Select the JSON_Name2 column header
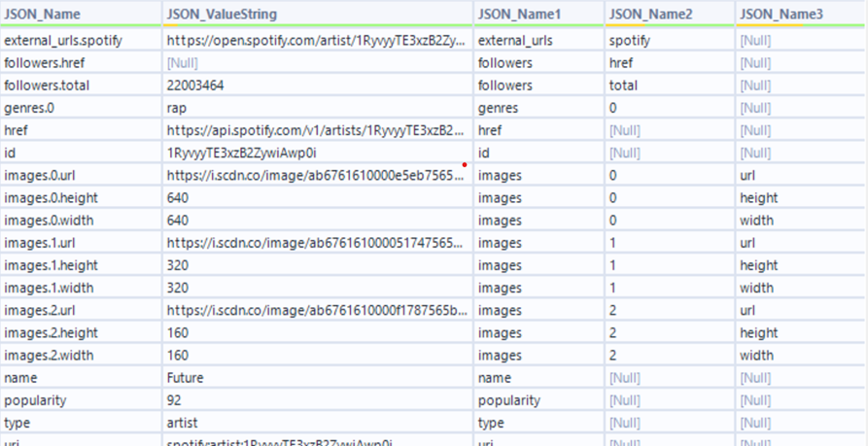This screenshot has width=868, height=446. pos(670,14)
